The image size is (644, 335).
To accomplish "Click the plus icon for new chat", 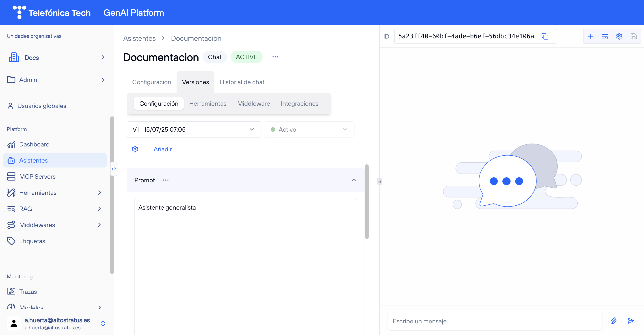I will (x=590, y=36).
